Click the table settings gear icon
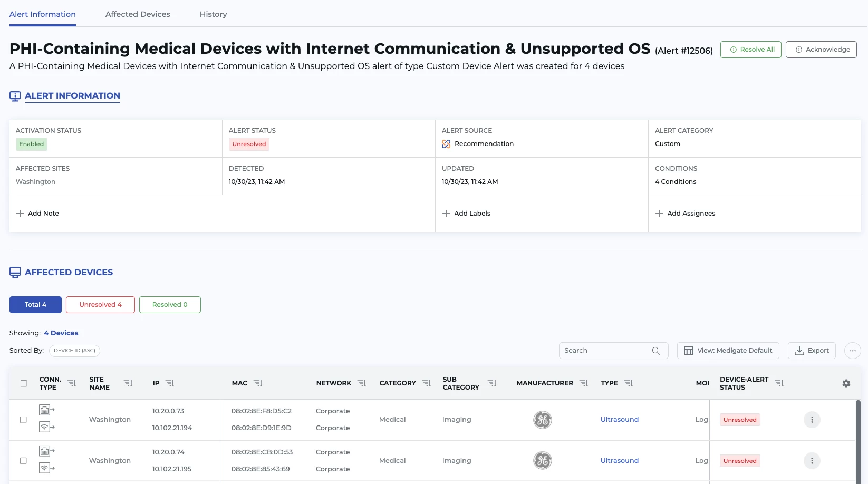Image resolution: width=868 pixels, height=484 pixels. pyautogui.click(x=846, y=383)
